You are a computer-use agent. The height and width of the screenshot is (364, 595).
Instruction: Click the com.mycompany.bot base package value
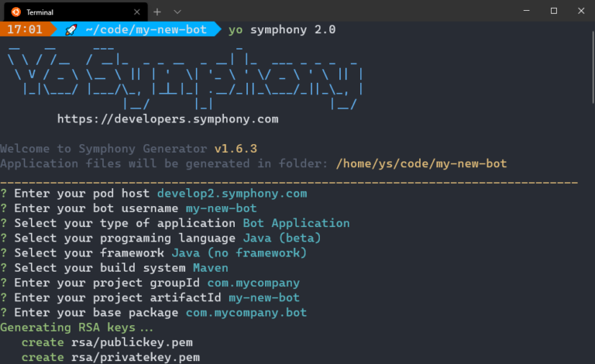[x=246, y=313]
